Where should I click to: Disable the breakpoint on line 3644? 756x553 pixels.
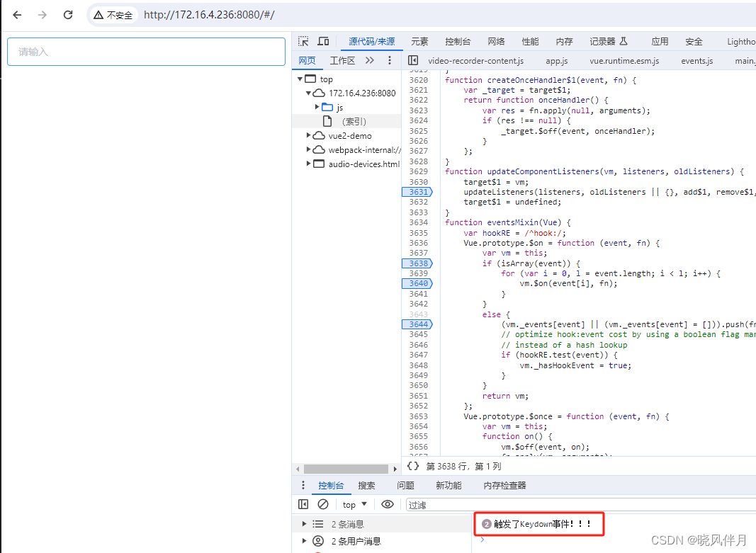point(417,324)
